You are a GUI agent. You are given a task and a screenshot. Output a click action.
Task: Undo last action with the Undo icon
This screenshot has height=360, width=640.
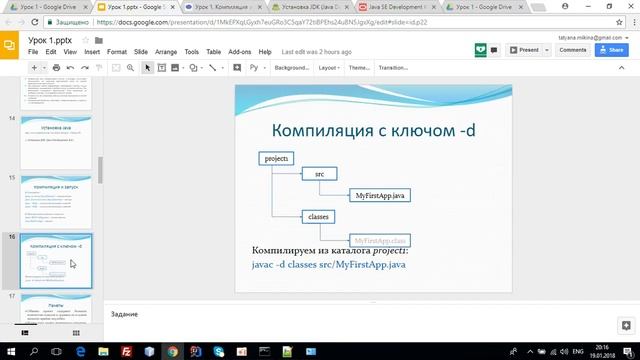tap(70, 68)
